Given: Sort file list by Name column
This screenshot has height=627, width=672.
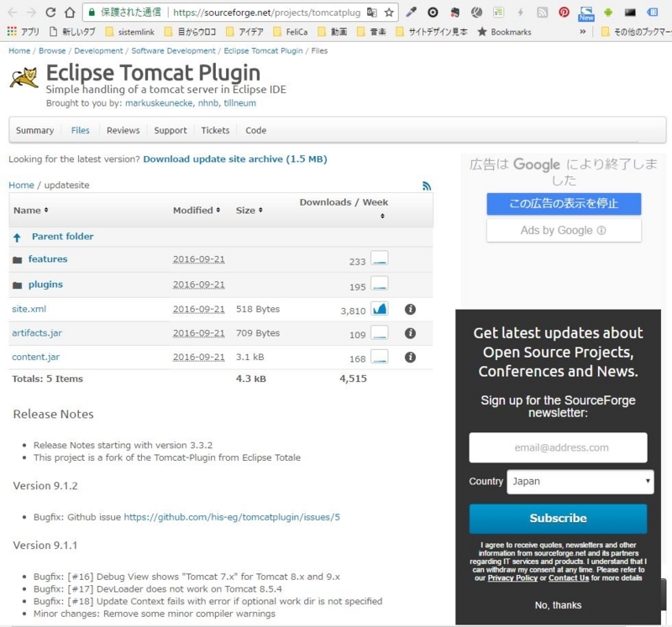Looking at the screenshot, I should 31,211.
